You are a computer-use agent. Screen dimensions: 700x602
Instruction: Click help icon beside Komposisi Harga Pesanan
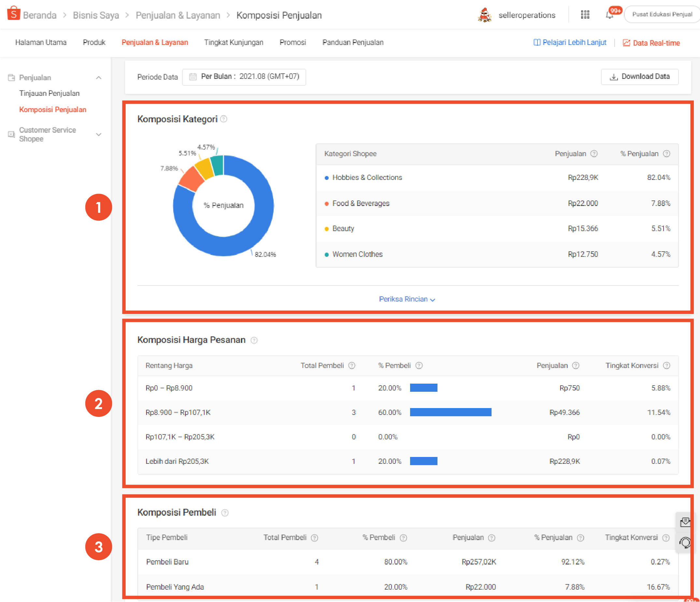[254, 340]
